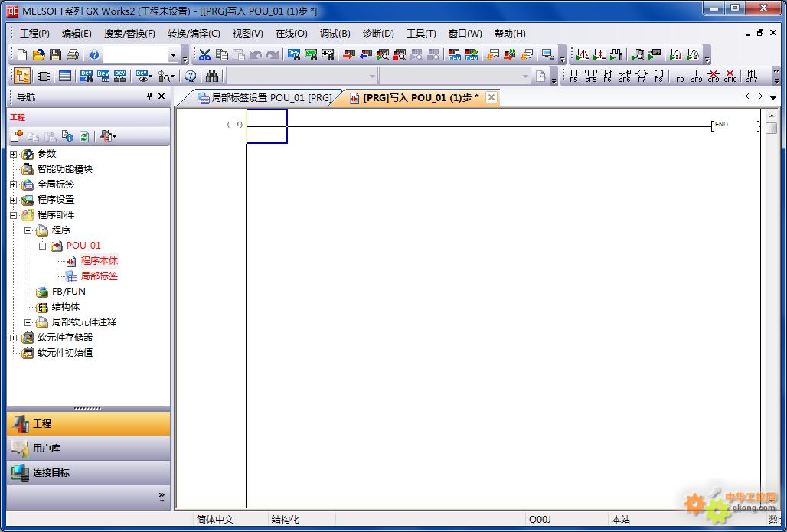The width and height of the screenshot is (787, 532).
Task: Insert open contact with F5 icon
Action: [573, 77]
